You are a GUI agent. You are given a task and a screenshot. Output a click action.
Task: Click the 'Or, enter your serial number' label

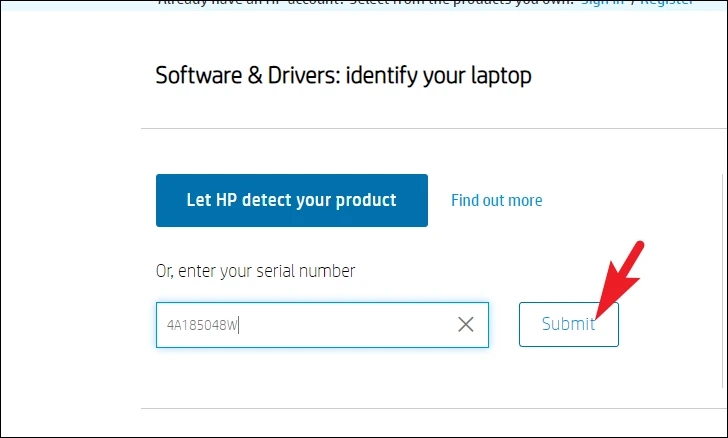click(x=255, y=271)
